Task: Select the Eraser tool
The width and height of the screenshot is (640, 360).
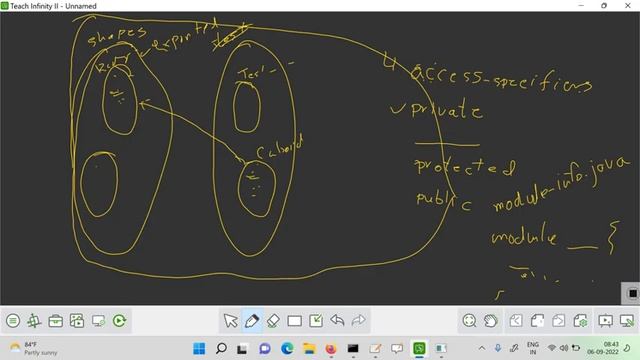Action: point(273,321)
